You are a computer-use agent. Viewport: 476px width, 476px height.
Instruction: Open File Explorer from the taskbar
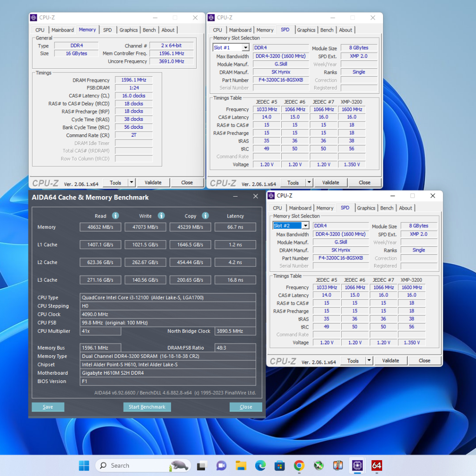[240, 465]
